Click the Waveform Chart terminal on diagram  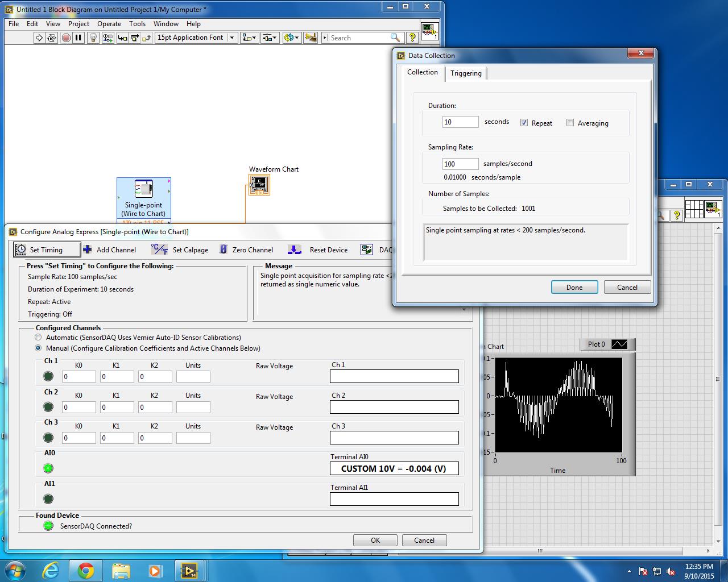point(259,185)
